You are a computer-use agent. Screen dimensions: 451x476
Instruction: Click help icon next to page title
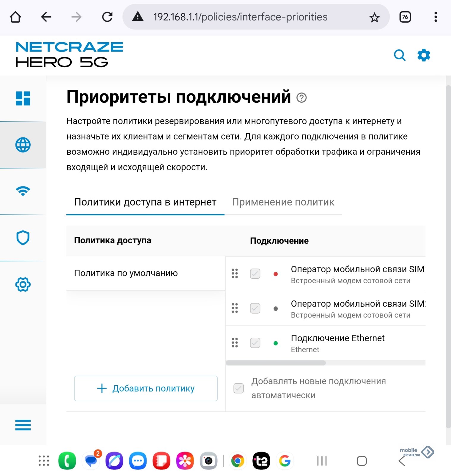301,98
